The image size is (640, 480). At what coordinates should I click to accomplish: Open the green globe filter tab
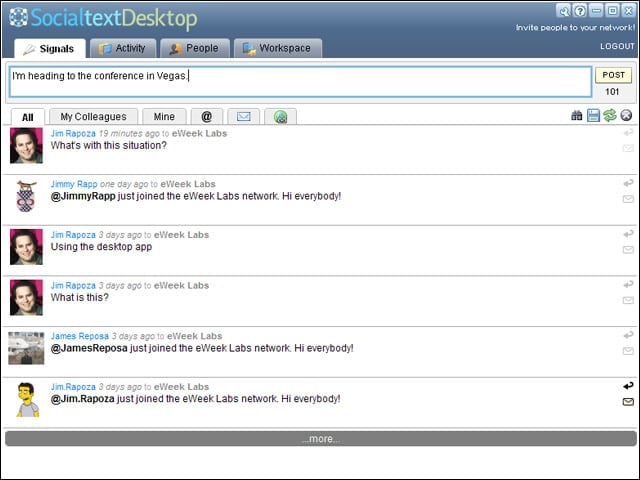click(280, 117)
